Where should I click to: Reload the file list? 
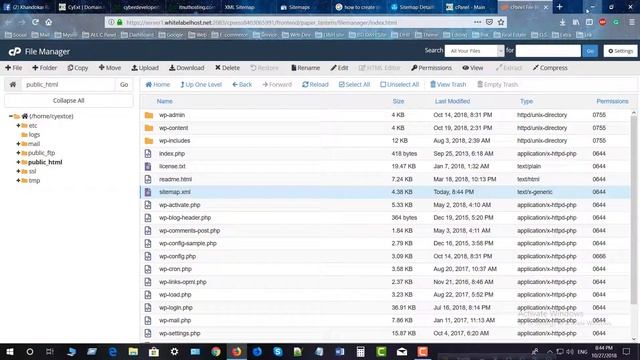tap(315, 84)
